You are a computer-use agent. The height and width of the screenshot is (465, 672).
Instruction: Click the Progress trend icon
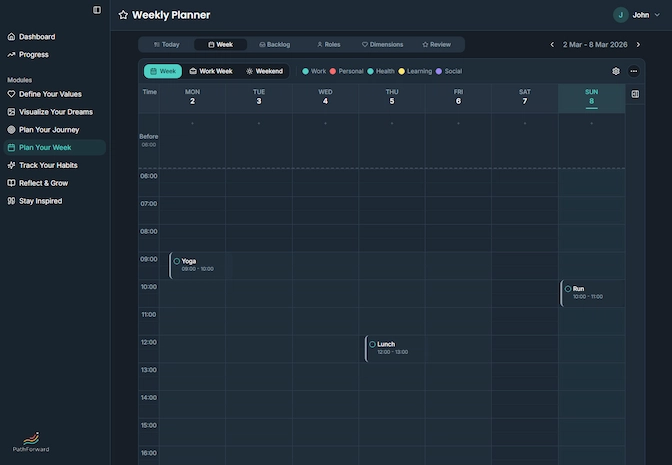pos(12,54)
